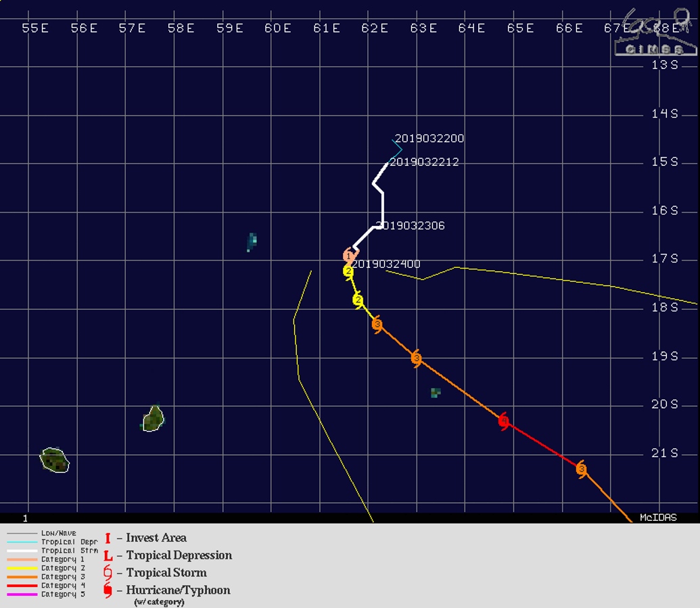Click the 65E longitude label
This screenshot has width=700, height=608.
click(x=520, y=28)
